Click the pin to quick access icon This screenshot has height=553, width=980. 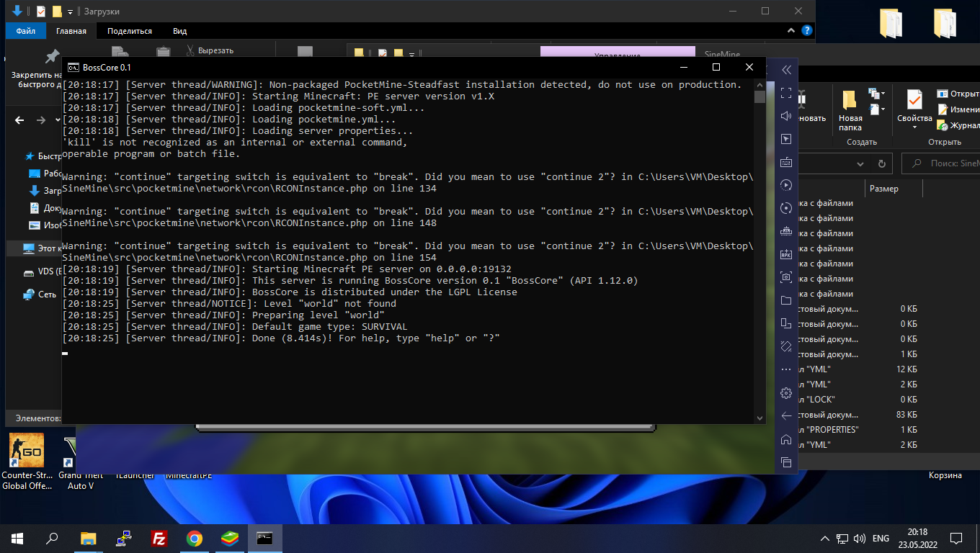coord(52,57)
